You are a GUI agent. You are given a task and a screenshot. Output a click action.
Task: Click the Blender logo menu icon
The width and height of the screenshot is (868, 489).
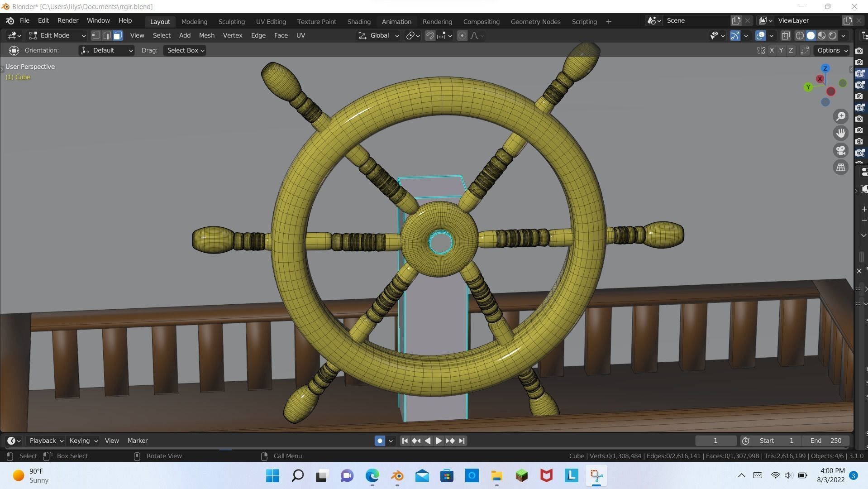coord(10,21)
